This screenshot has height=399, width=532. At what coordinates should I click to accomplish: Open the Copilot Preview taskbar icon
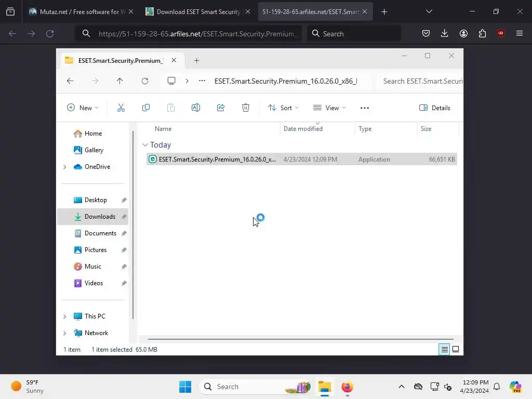[x=515, y=387]
